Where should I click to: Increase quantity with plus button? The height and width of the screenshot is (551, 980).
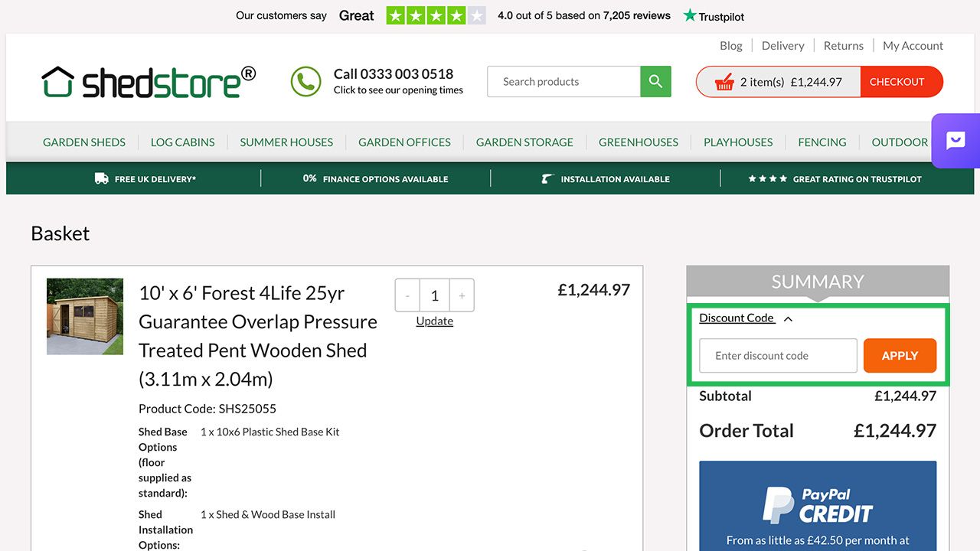[x=462, y=295]
